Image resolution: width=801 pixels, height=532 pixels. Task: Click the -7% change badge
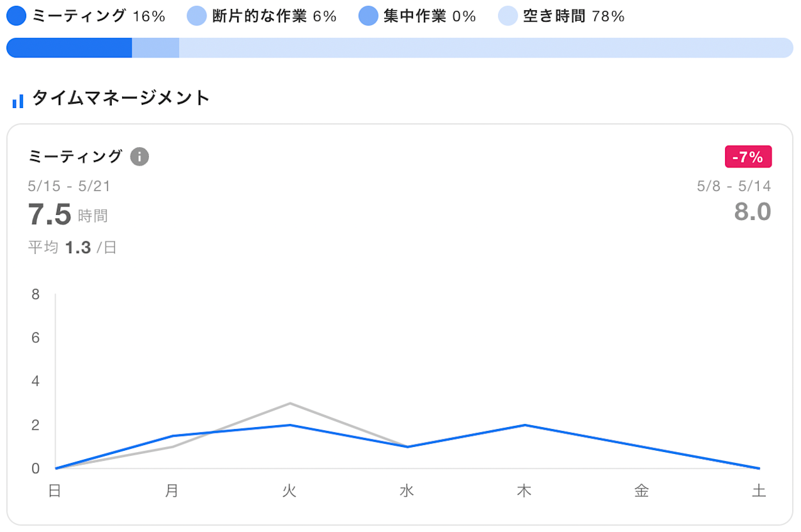pos(748,157)
